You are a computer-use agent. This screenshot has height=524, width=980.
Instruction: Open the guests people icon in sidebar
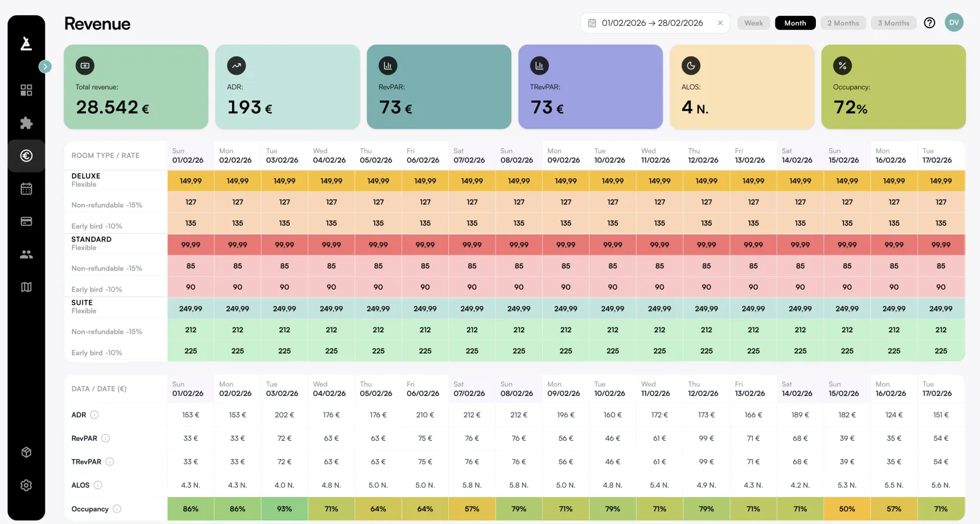pyautogui.click(x=26, y=254)
